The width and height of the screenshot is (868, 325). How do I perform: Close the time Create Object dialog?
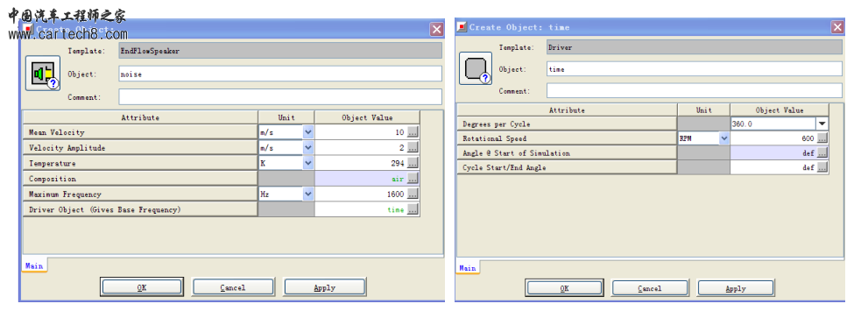point(837,26)
